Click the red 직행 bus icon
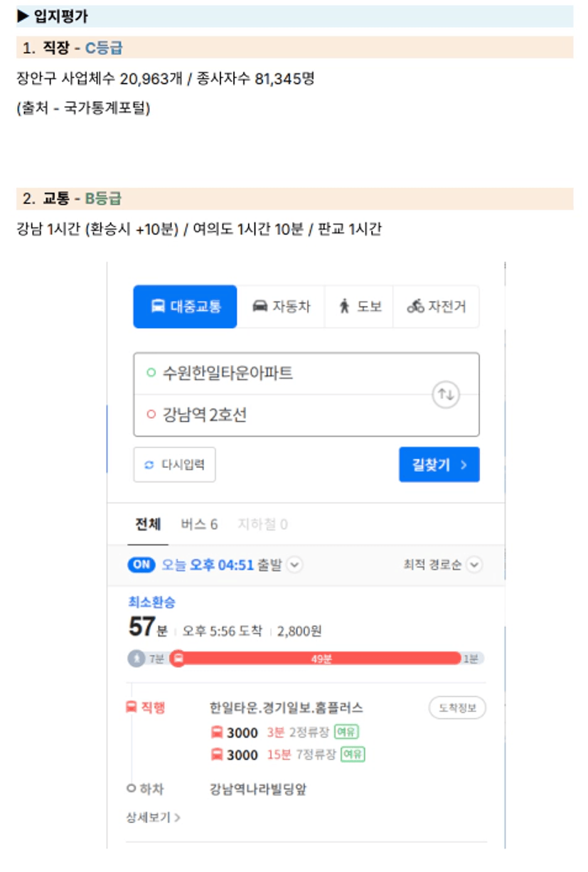The width and height of the screenshot is (588, 872). pyautogui.click(x=131, y=707)
